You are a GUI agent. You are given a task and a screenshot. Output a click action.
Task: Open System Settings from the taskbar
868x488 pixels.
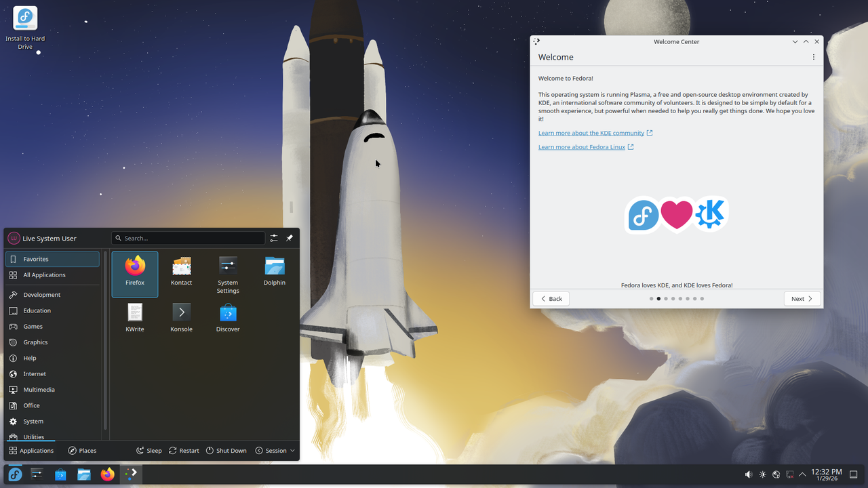37,474
